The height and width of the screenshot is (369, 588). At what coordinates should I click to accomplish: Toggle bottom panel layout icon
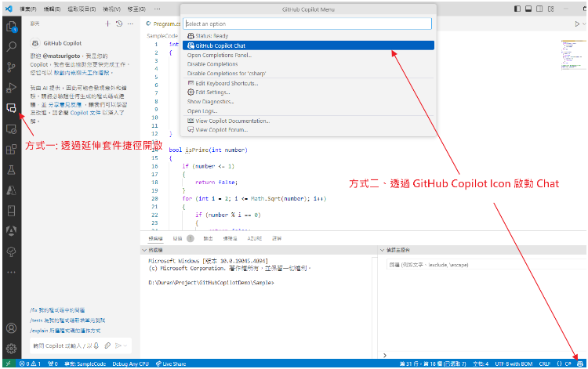point(528,9)
